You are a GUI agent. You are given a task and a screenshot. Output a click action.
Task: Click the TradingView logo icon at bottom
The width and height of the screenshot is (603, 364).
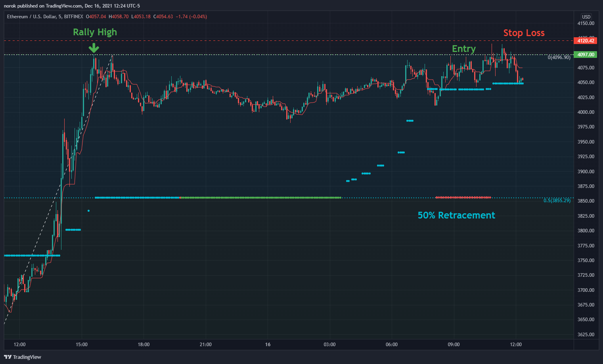point(8,357)
